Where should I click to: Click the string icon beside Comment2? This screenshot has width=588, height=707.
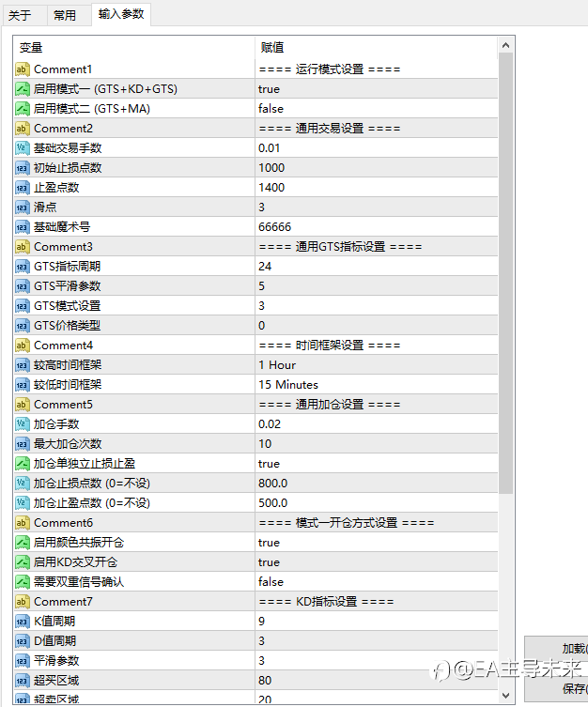click(x=23, y=129)
